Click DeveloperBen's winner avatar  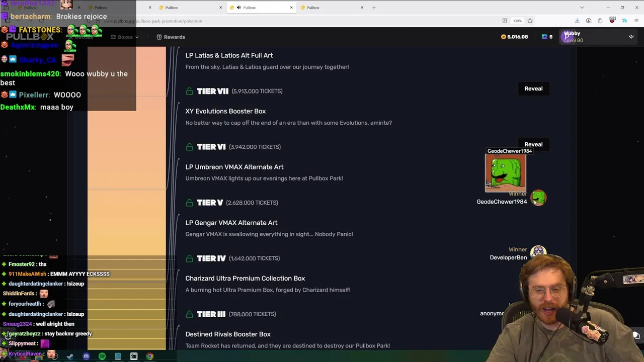(538, 252)
